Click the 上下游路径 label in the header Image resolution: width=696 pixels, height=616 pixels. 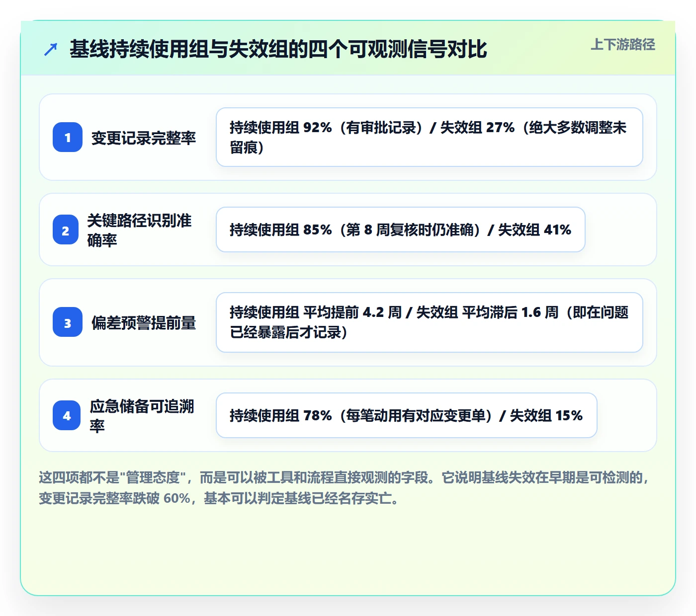(x=623, y=45)
